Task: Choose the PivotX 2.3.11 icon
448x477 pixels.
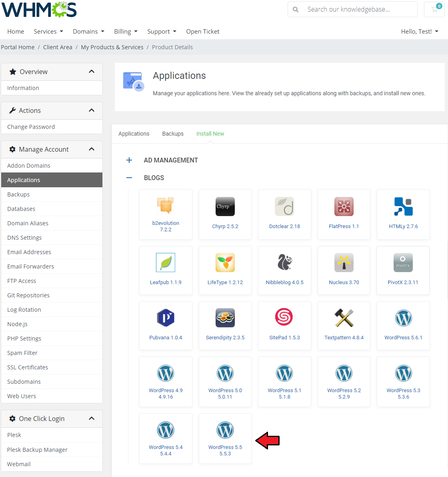Action: 403,263
